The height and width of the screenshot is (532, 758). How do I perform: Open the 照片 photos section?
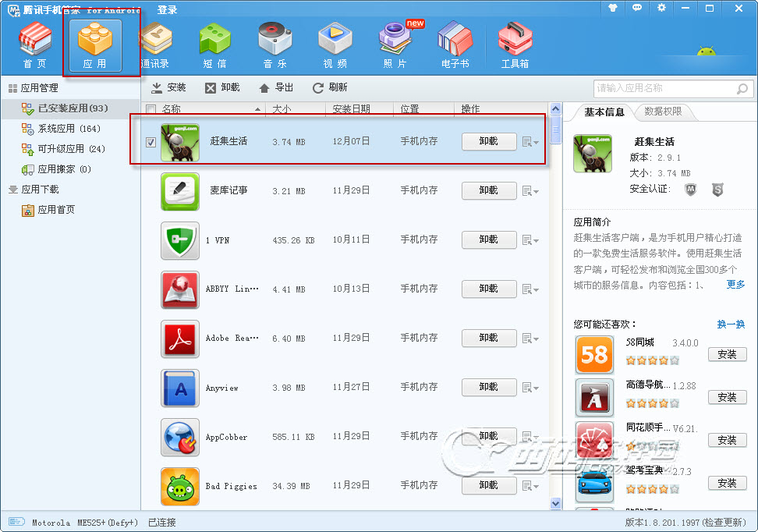395,45
